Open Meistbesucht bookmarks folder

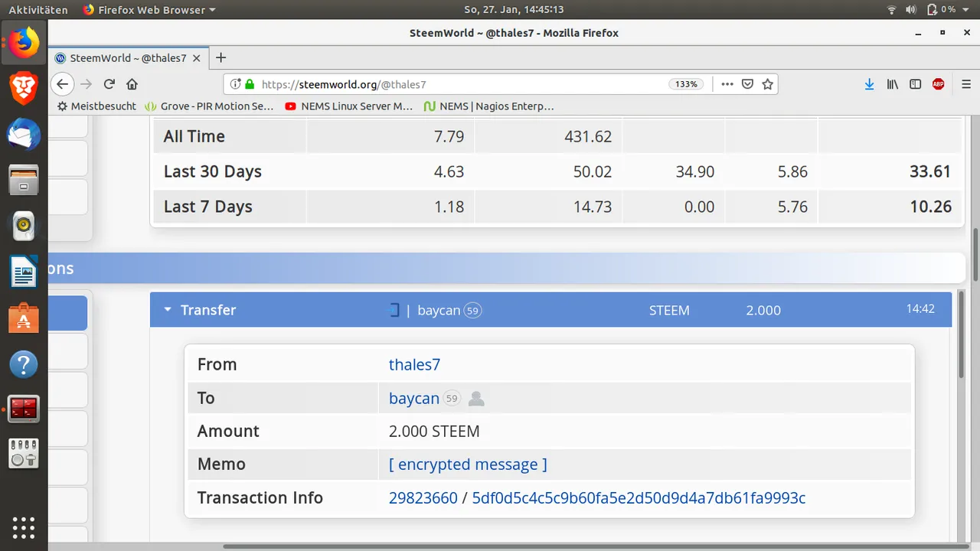click(96, 106)
